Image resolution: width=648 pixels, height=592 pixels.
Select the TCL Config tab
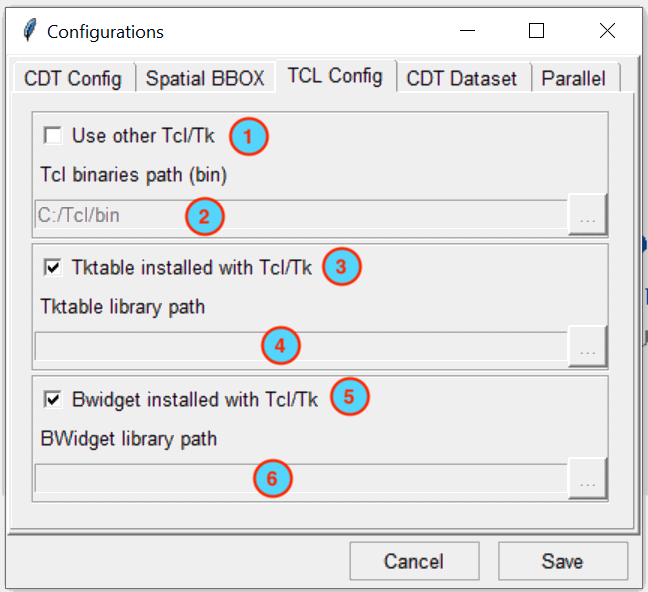coord(335,76)
